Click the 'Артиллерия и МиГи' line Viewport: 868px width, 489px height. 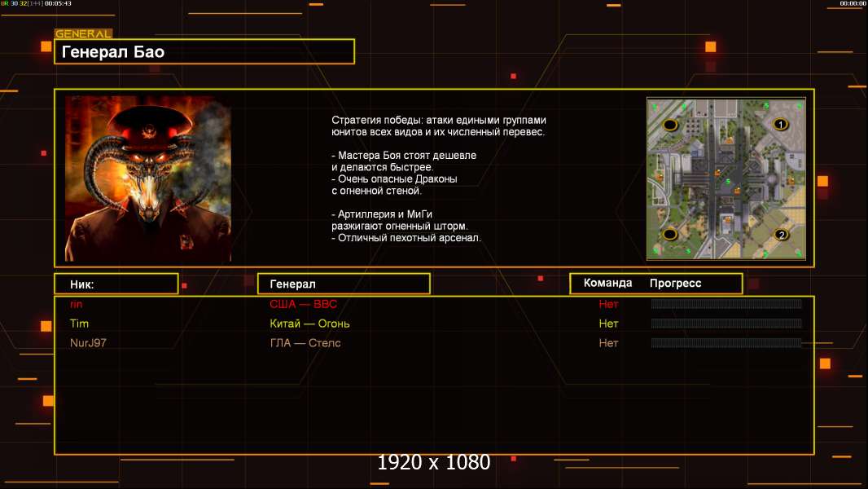[382, 214]
